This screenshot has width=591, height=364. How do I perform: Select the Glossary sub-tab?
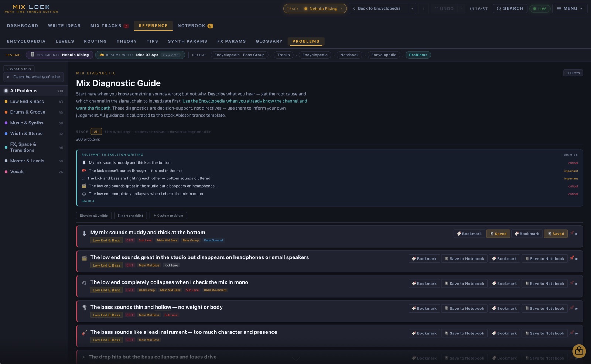pos(269,41)
